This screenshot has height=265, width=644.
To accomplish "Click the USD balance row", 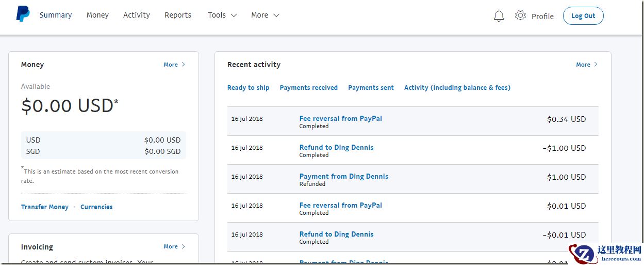I will tap(103, 140).
